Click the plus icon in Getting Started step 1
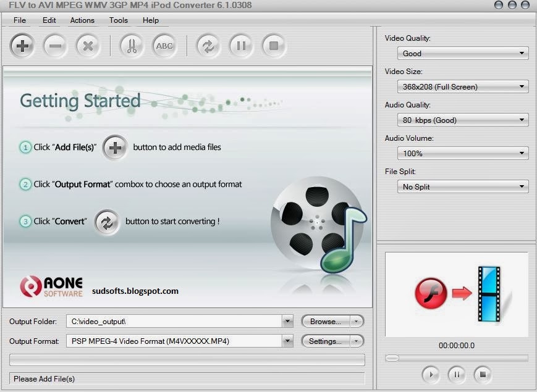This screenshot has width=537, height=392. coord(115,148)
